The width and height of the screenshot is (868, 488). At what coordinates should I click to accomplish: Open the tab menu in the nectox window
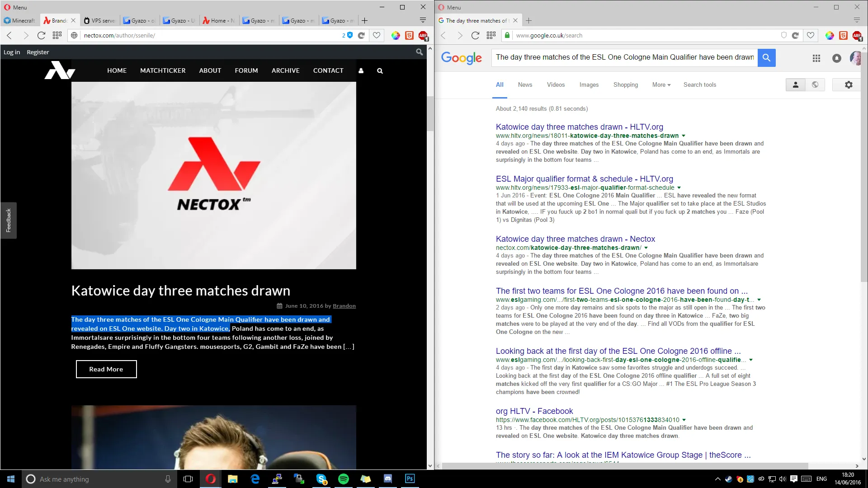(x=423, y=20)
